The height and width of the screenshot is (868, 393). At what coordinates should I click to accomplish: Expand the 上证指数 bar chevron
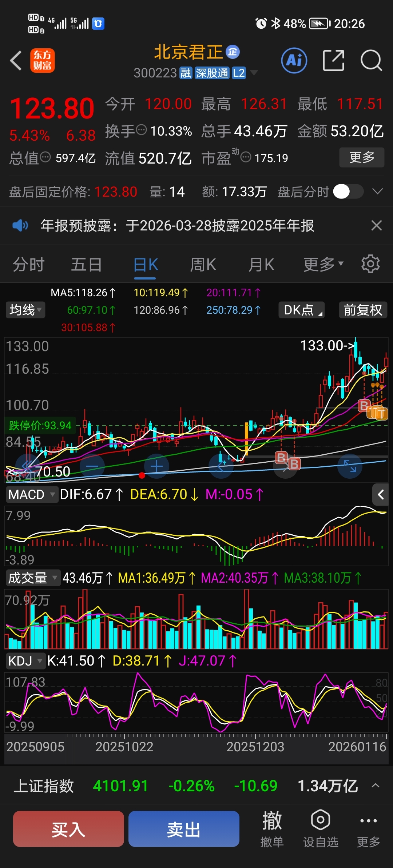tap(376, 785)
